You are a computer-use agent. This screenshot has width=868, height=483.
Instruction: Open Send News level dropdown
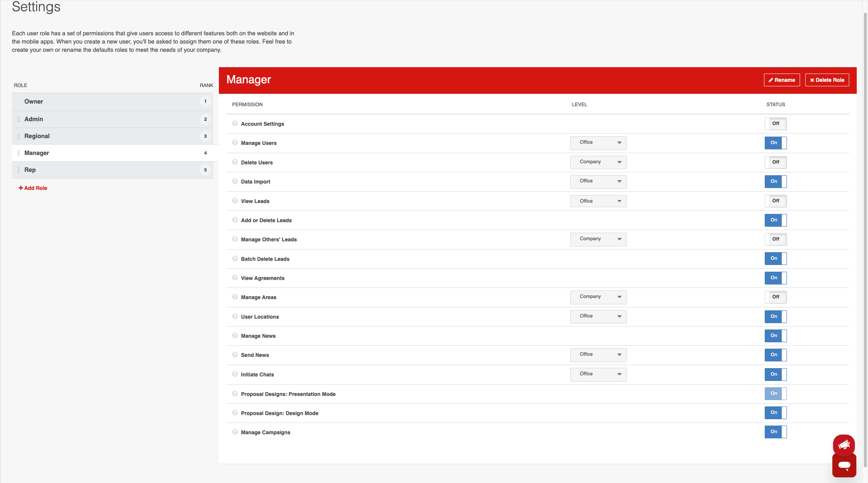coord(598,355)
